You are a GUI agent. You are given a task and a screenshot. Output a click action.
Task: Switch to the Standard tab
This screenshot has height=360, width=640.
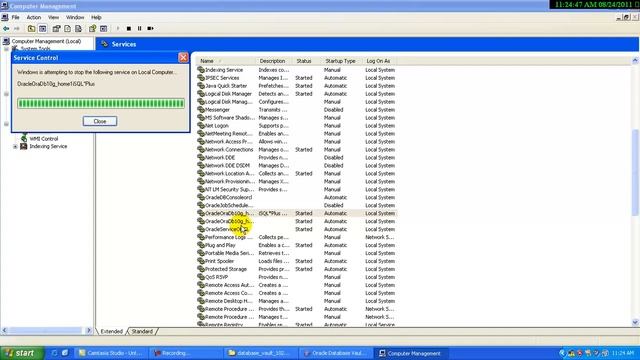coord(142,331)
